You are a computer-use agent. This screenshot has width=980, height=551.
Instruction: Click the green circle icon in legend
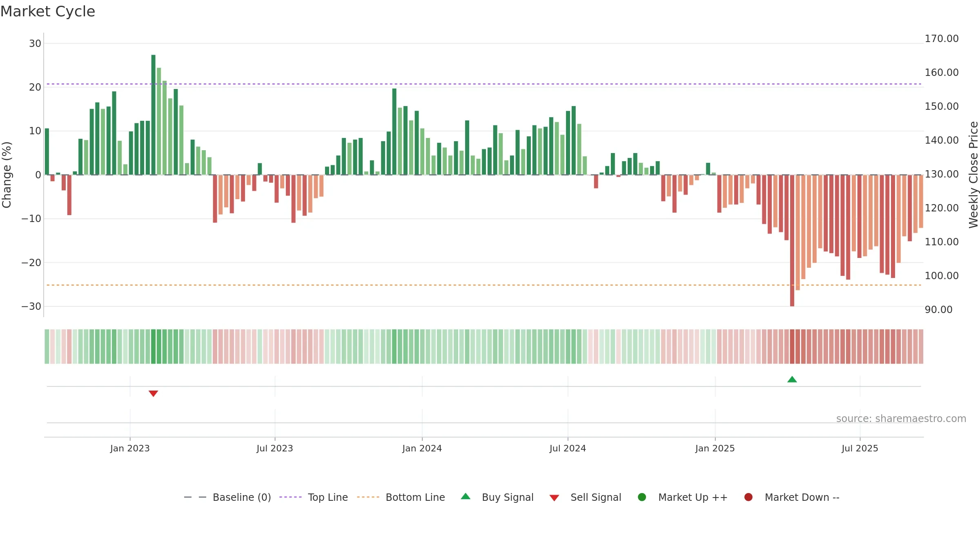(x=642, y=497)
